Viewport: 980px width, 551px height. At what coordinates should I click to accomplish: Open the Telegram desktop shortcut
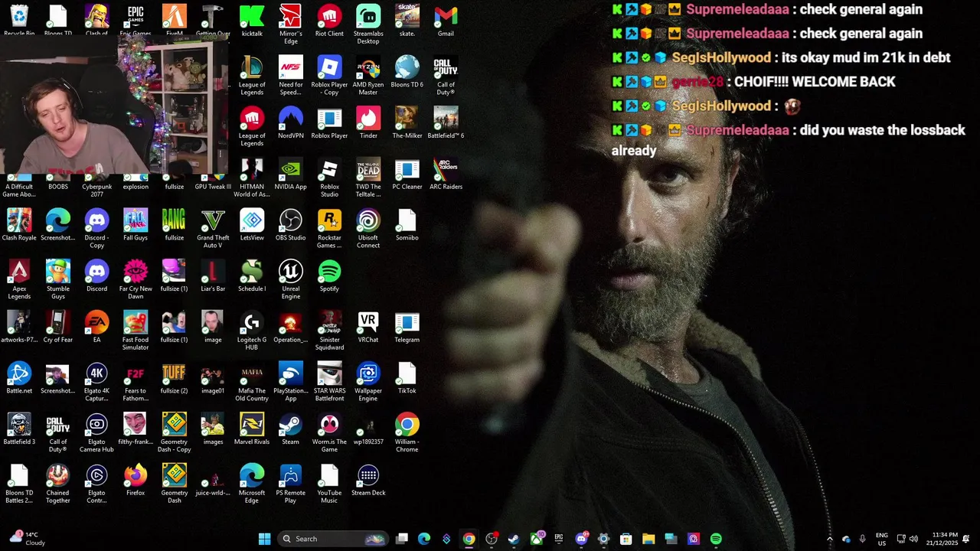[407, 327]
